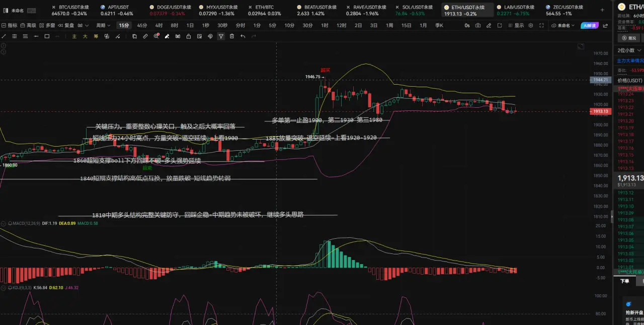Open the 周期 period dropdown
The image size is (644, 325).
coord(103,25)
